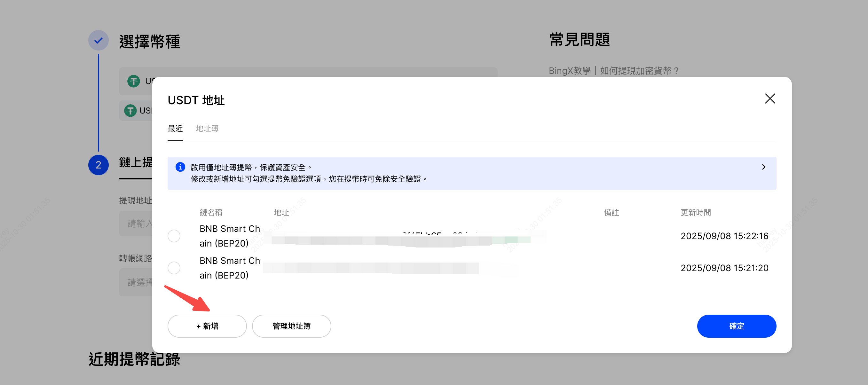The height and width of the screenshot is (385, 868).
Task: Click the first USDT Tether coin icon
Action: tap(133, 81)
